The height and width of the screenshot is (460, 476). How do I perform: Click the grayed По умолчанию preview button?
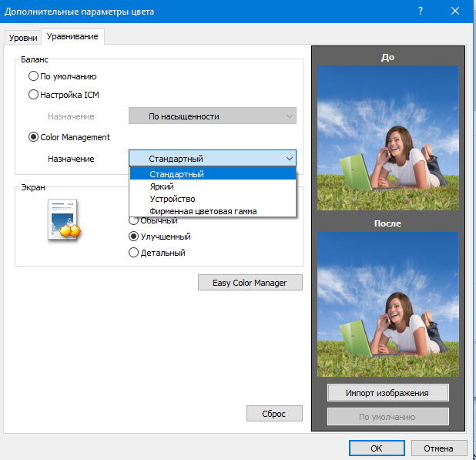387,417
